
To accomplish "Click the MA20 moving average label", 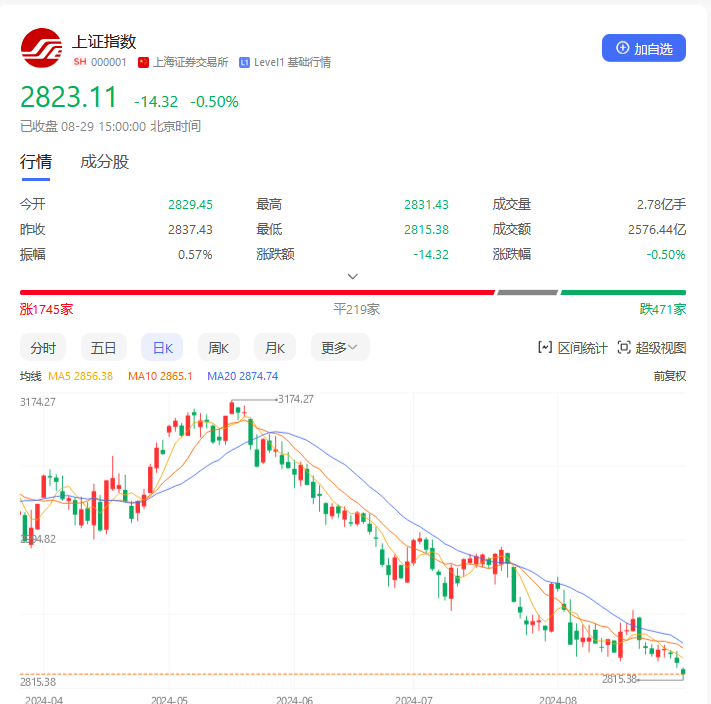I will pos(242,376).
